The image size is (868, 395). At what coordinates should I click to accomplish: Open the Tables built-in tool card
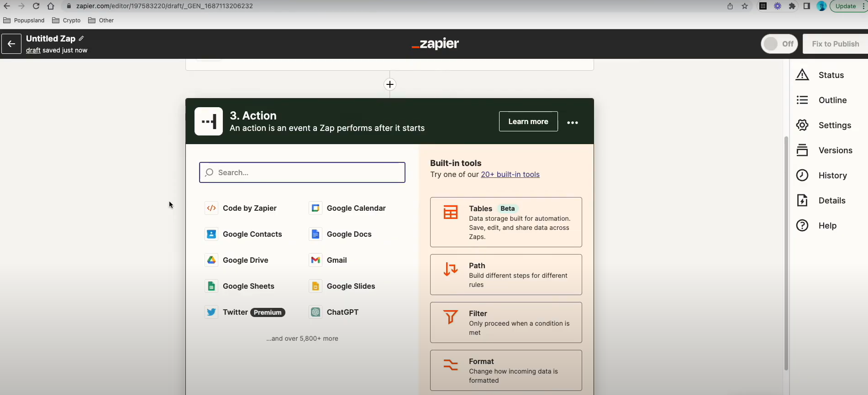coord(506,222)
